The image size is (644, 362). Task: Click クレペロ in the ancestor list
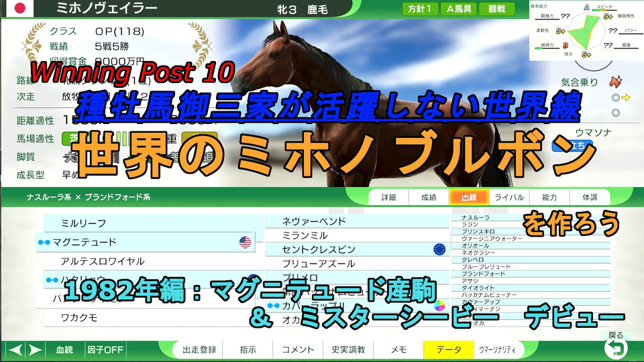click(473, 259)
